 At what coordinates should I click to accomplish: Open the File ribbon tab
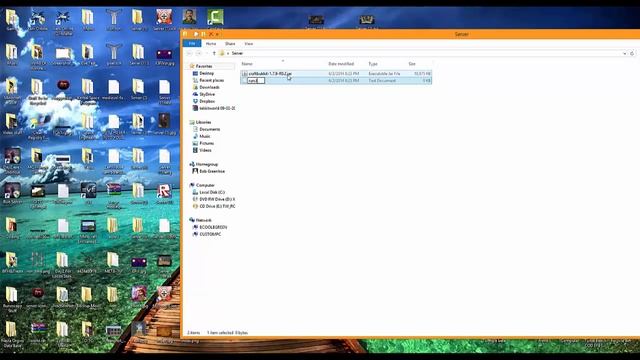click(192, 43)
